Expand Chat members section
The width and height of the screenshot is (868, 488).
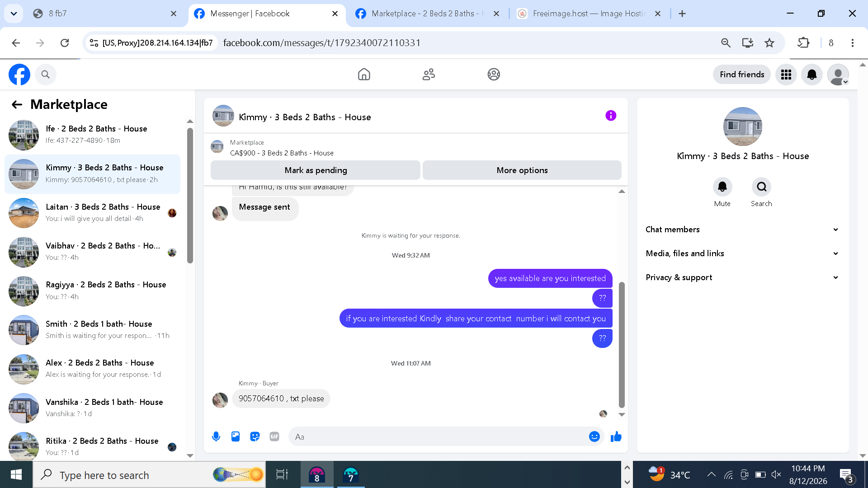[742, 230]
